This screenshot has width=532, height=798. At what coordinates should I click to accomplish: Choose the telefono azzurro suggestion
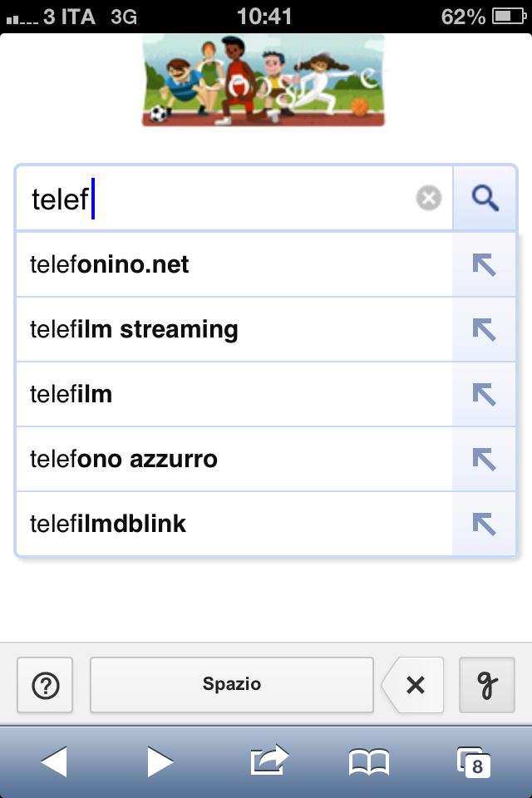[x=234, y=460]
